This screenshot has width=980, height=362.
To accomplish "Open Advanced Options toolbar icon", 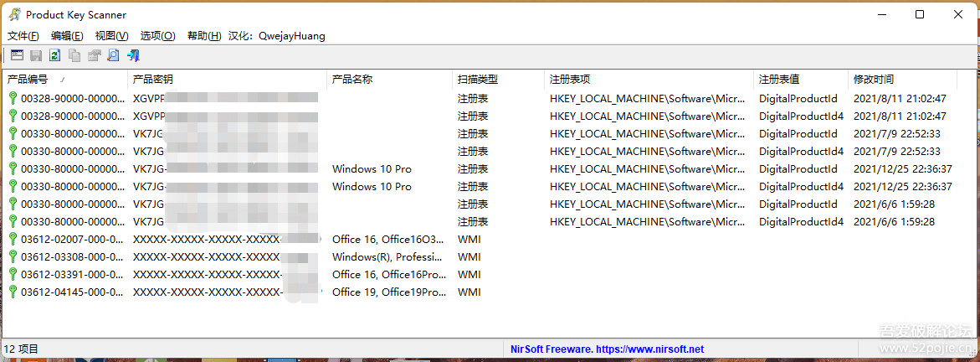I will pos(17,56).
